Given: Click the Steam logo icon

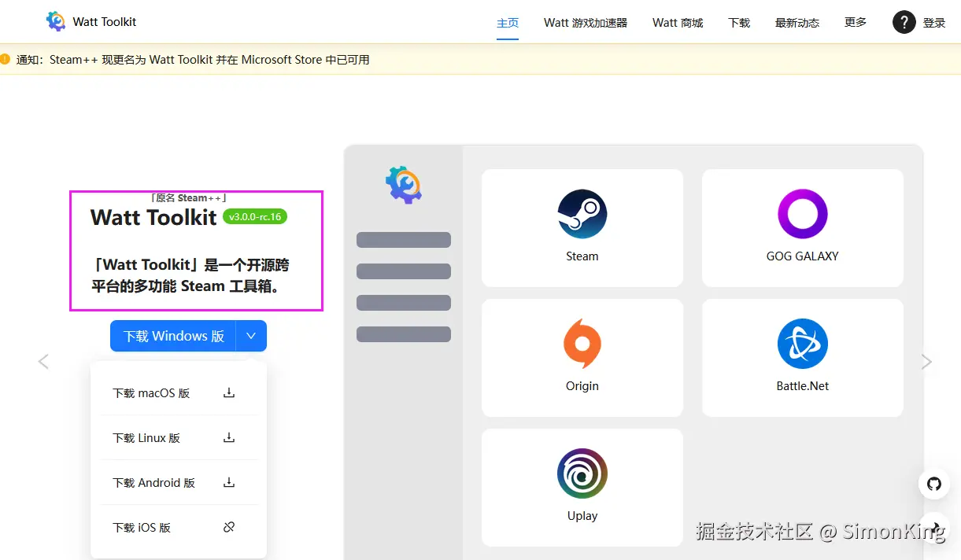Looking at the screenshot, I should pyautogui.click(x=582, y=214).
